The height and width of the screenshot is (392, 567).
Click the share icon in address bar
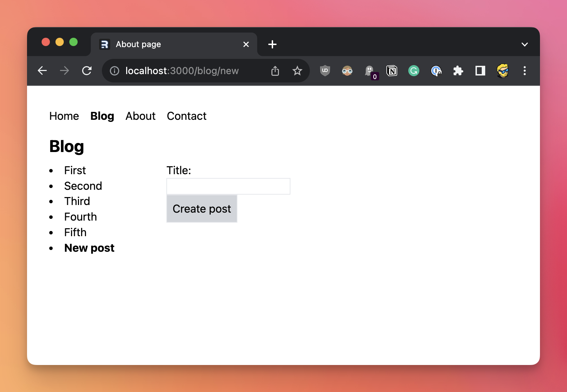[275, 71]
